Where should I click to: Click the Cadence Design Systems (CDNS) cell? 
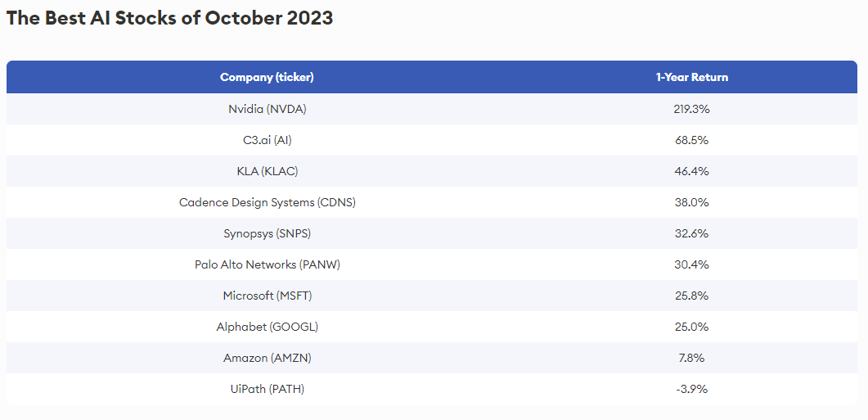pos(268,202)
